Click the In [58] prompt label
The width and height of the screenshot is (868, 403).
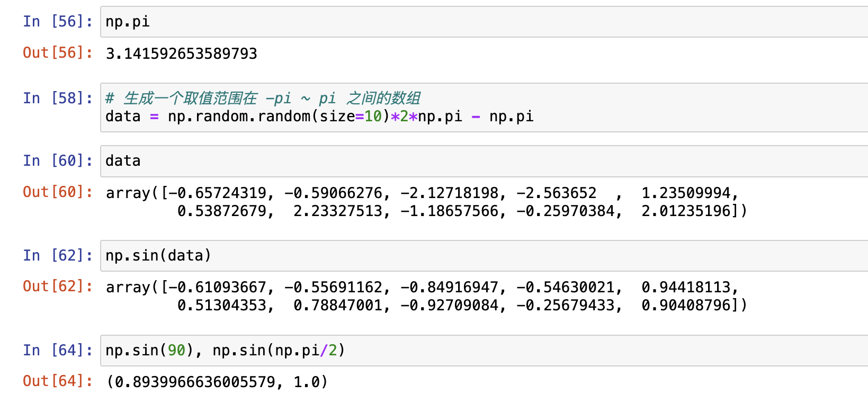tap(57, 98)
